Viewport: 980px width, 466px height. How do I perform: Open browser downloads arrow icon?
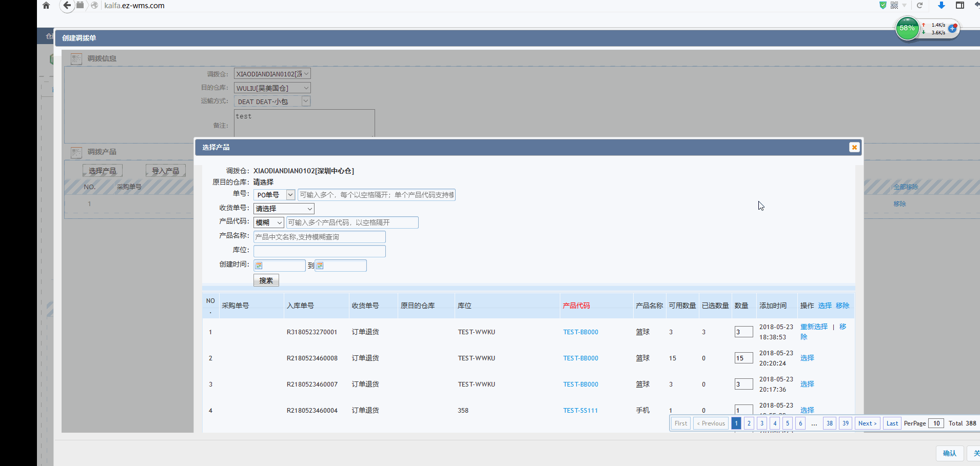tap(941, 5)
